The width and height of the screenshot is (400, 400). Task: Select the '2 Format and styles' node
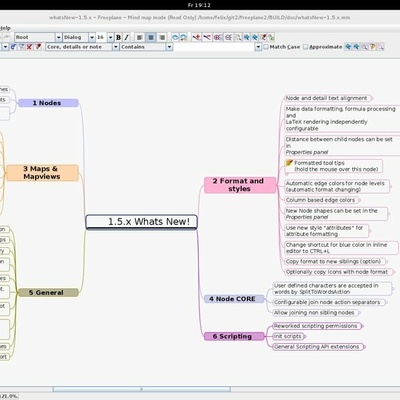click(x=240, y=185)
